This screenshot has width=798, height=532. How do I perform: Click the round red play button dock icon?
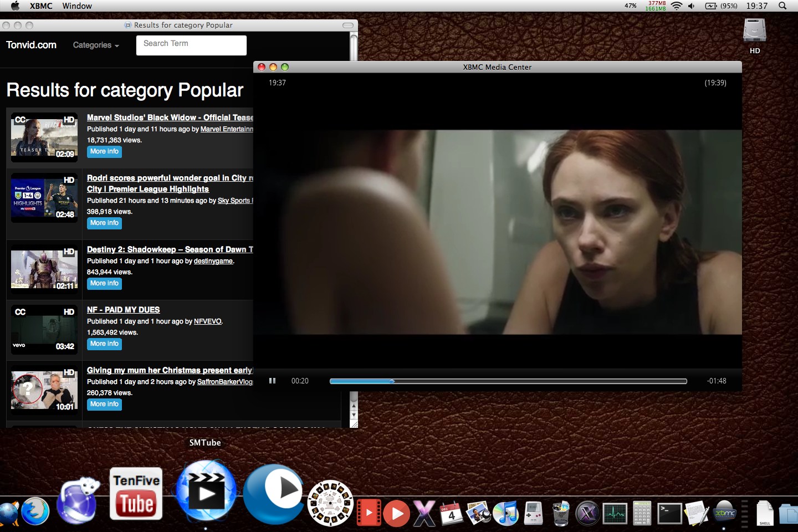397,514
